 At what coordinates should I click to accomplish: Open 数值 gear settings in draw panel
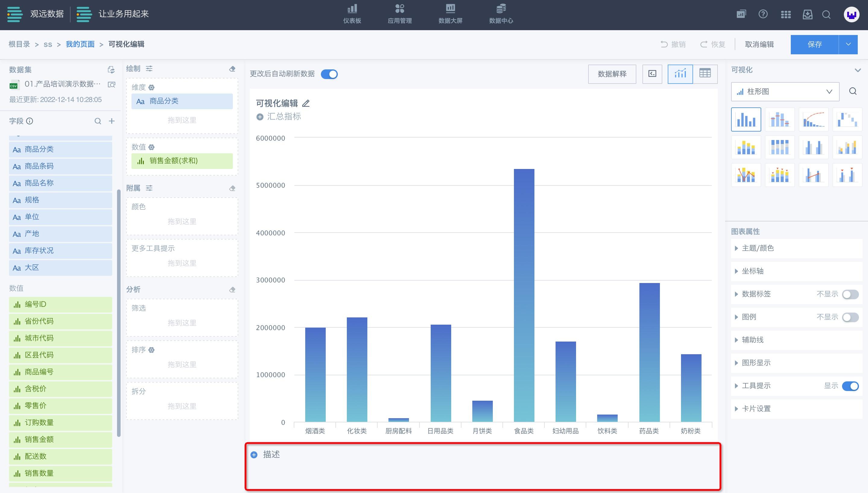click(x=152, y=147)
